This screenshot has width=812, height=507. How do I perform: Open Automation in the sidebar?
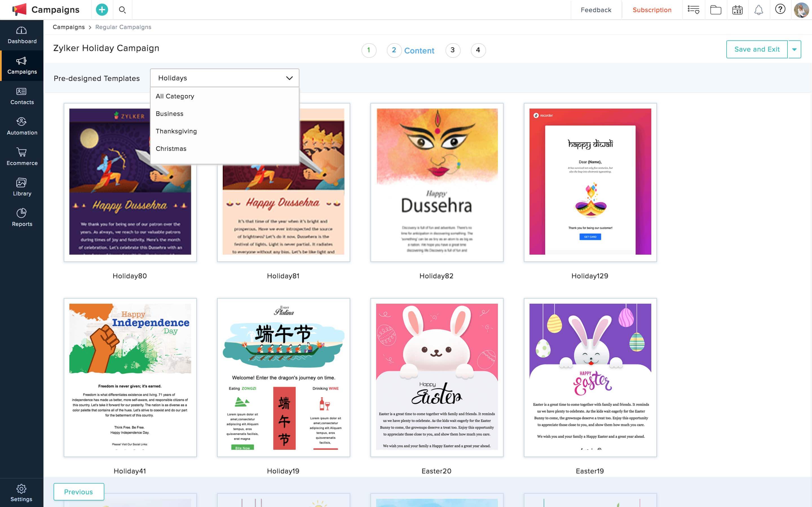22,126
